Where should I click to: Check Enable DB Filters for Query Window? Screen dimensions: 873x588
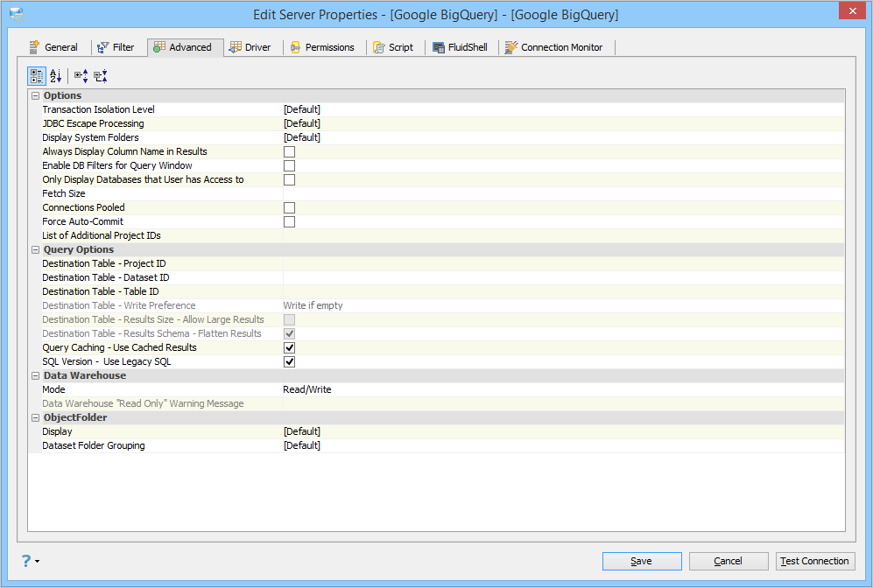[x=290, y=165]
